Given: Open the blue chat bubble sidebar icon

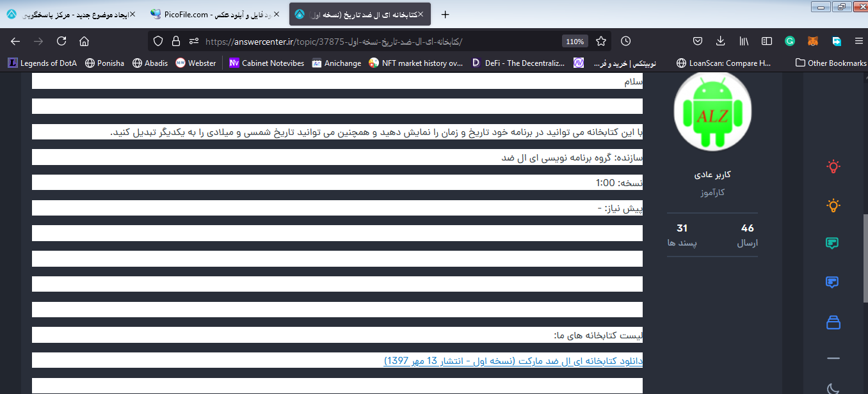Looking at the screenshot, I should click(833, 282).
